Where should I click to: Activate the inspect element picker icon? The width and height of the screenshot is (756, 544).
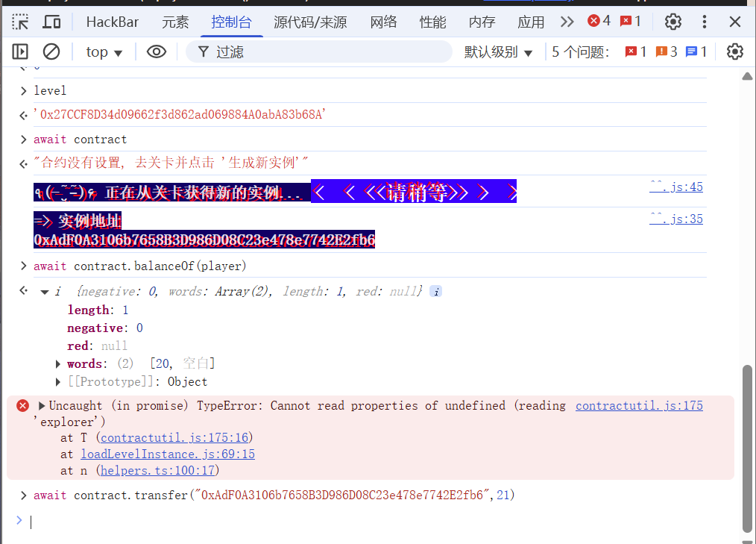[20, 22]
